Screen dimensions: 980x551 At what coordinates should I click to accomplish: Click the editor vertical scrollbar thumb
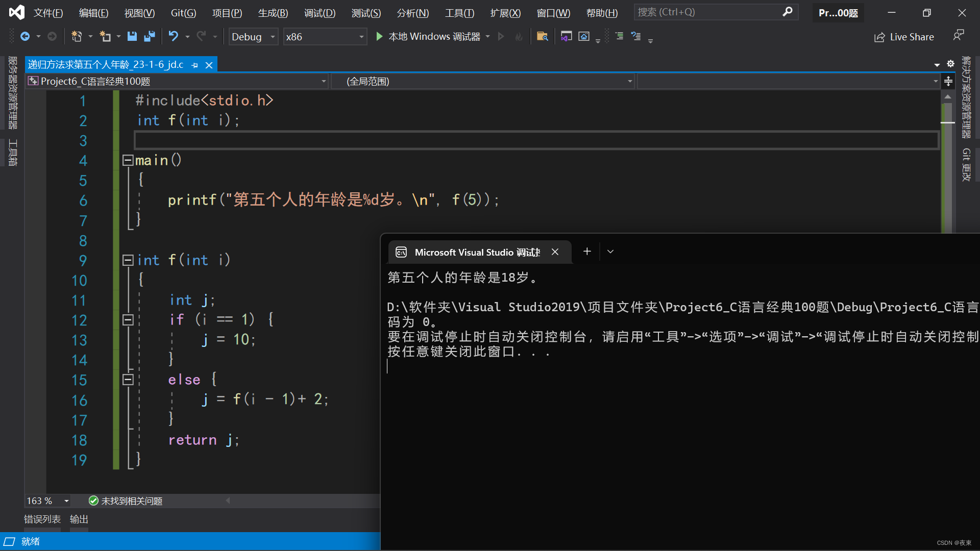click(947, 168)
